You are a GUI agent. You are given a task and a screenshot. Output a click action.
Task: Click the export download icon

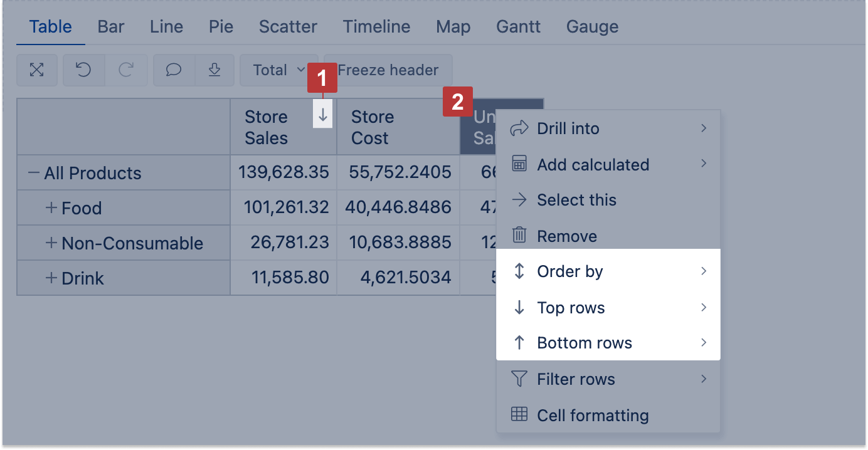click(214, 70)
